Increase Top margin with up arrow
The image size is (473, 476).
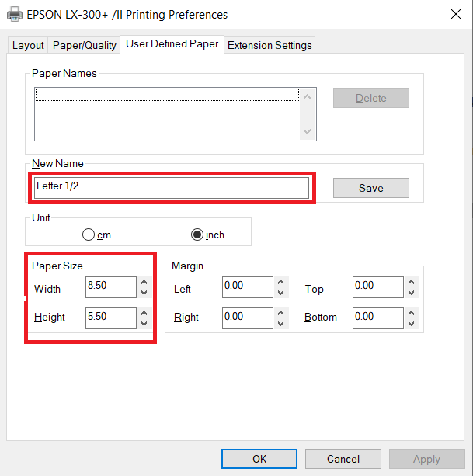pos(412,282)
